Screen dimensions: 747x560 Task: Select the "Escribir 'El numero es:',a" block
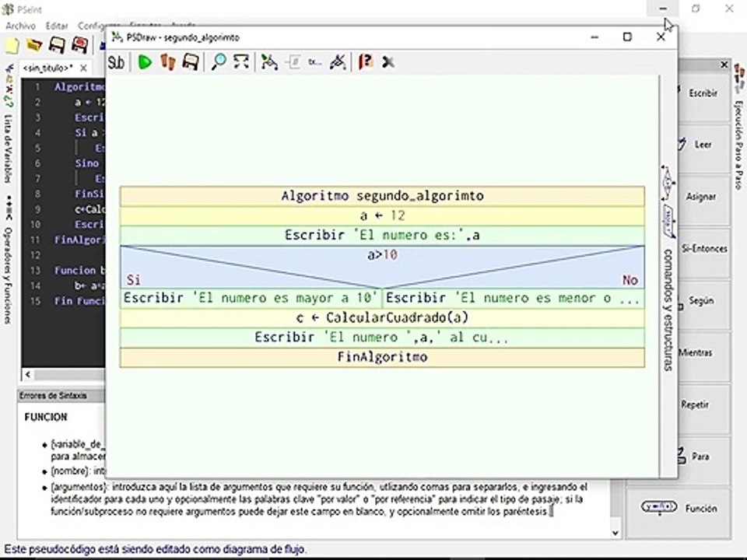coord(382,235)
